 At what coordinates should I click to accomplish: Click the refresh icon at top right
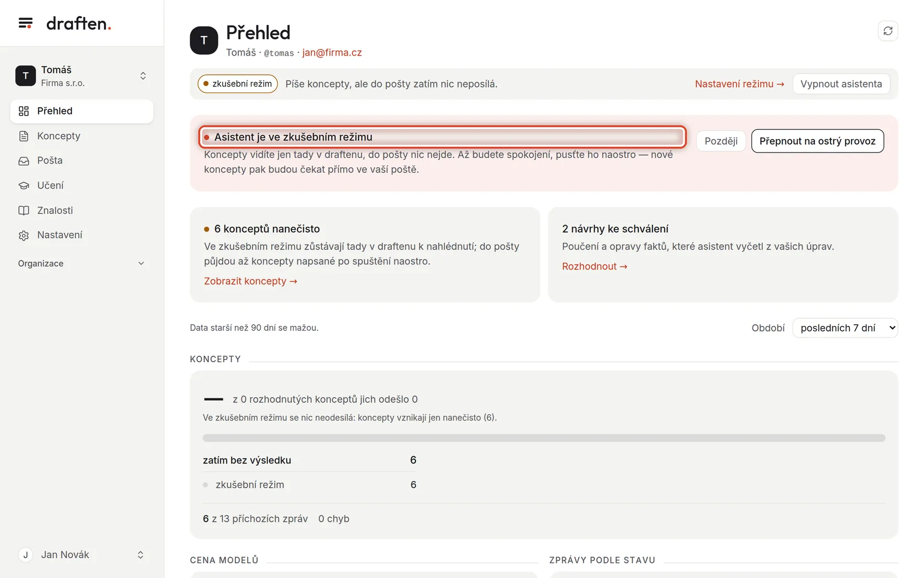[888, 31]
